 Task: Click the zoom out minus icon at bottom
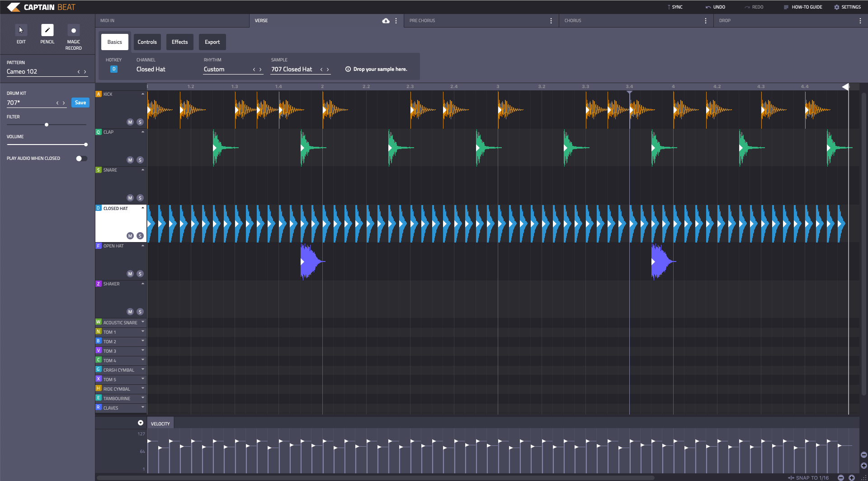[x=840, y=477]
